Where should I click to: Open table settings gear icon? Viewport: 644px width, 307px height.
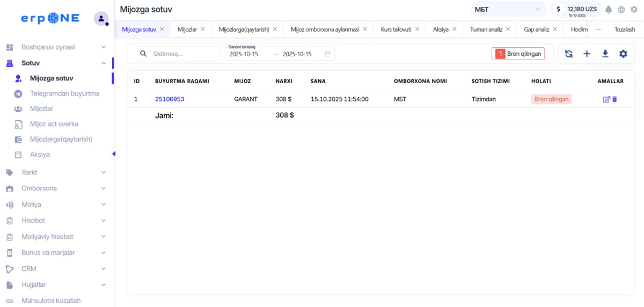[x=623, y=54]
